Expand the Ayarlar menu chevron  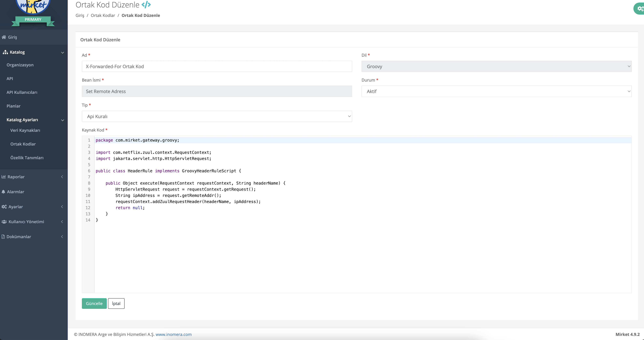click(x=62, y=207)
